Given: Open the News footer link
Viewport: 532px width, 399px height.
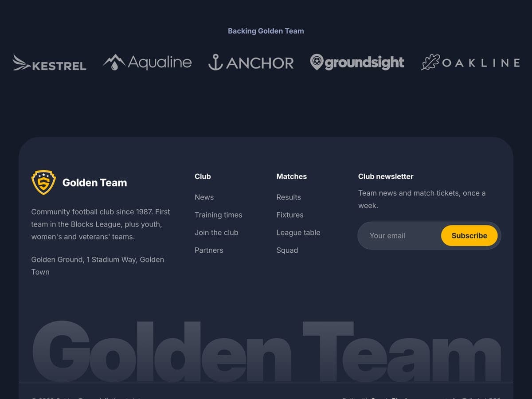Looking at the screenshot, I should coord(204,197).
